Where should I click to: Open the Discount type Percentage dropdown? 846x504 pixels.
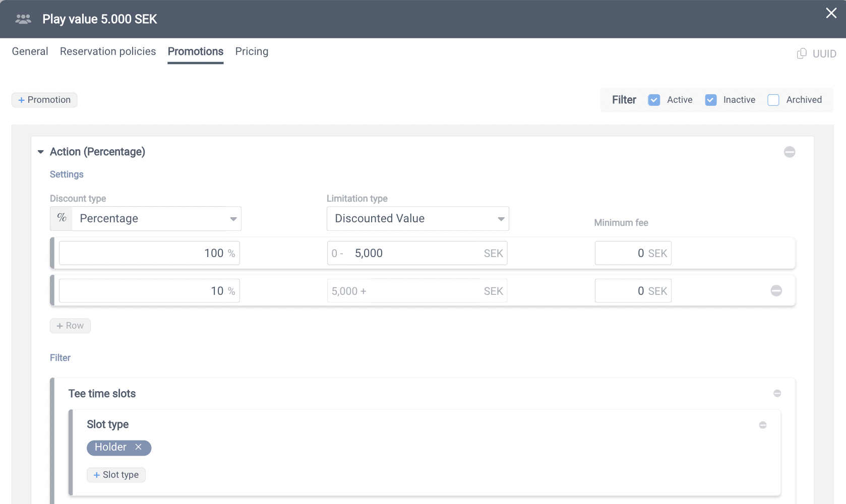point(157,218)
